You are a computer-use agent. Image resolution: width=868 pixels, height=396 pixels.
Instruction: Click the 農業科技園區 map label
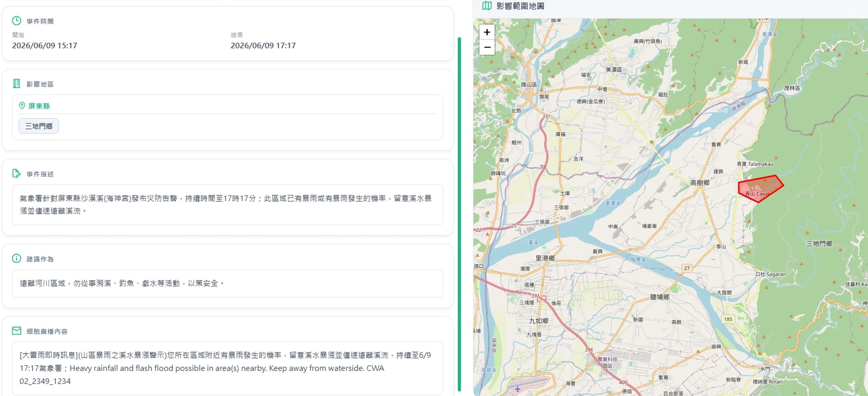(x=607, y=362)
